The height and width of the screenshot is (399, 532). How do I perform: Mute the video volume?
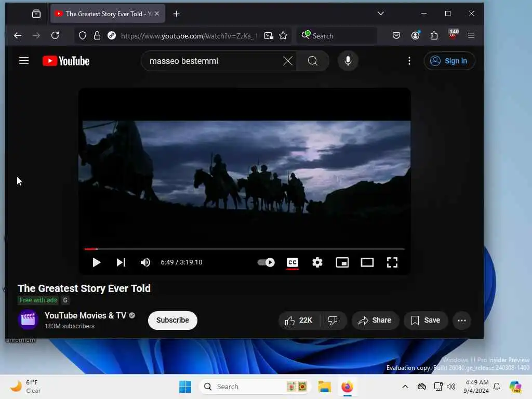coord(145,262)
